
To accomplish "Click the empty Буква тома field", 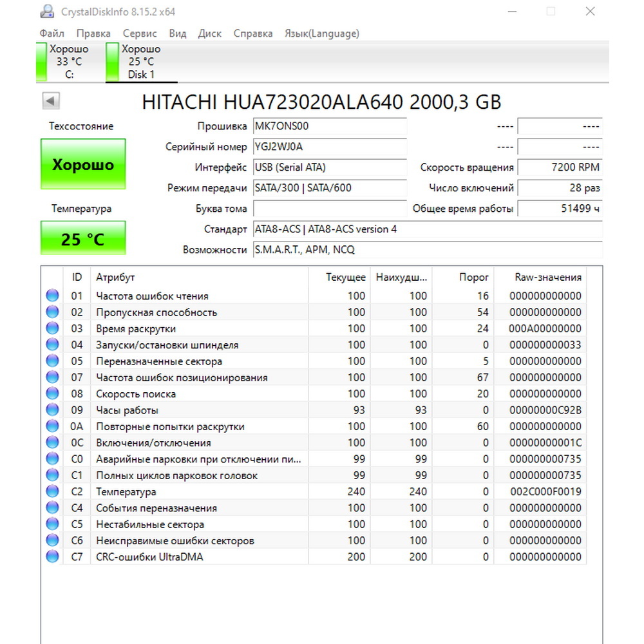I will (330, 208).
